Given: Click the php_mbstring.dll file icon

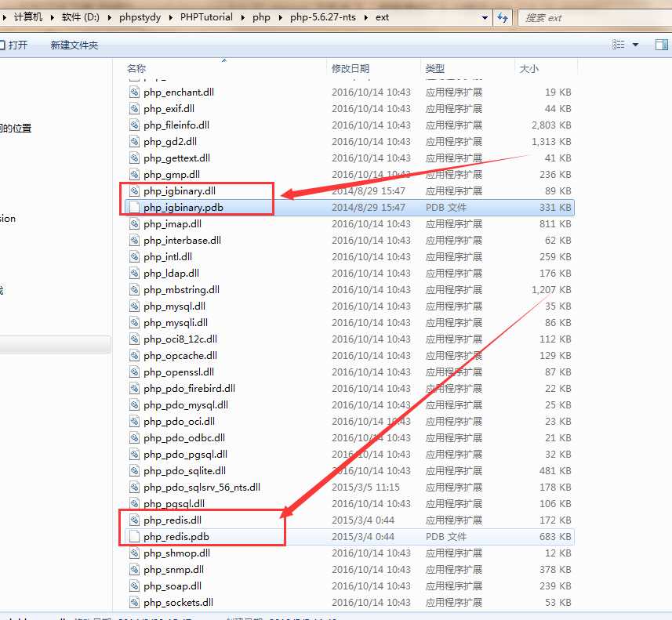Looking at the screenshot, I should [135, 290].
